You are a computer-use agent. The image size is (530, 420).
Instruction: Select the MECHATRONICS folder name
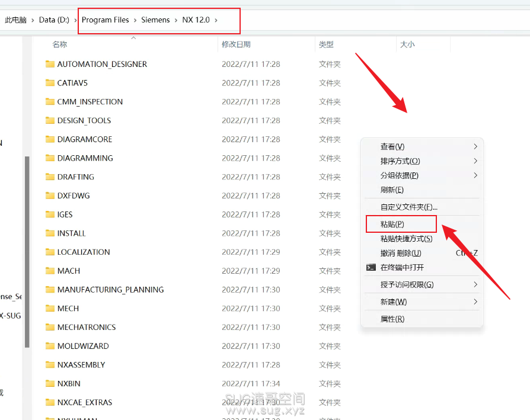87,327
